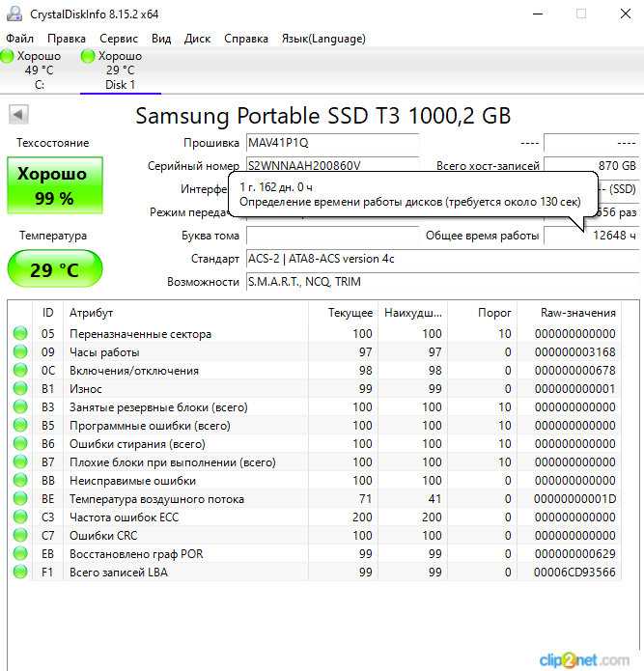
Task: Select Занятые резервные блоки (всего) text
Action: 158,407
